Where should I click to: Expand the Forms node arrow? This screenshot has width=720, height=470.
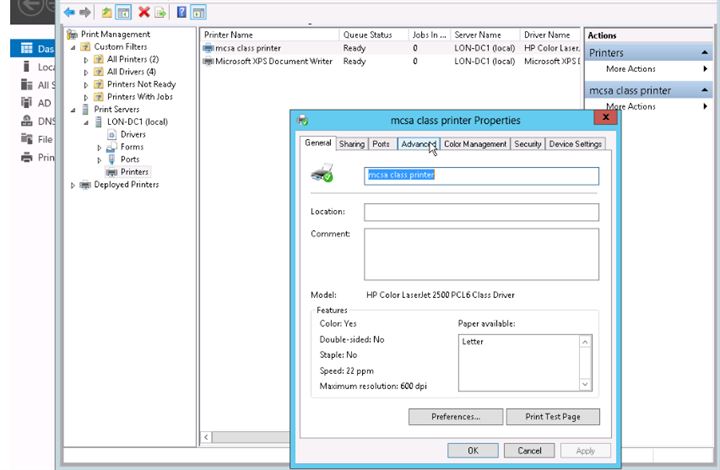tap(99, 147)
